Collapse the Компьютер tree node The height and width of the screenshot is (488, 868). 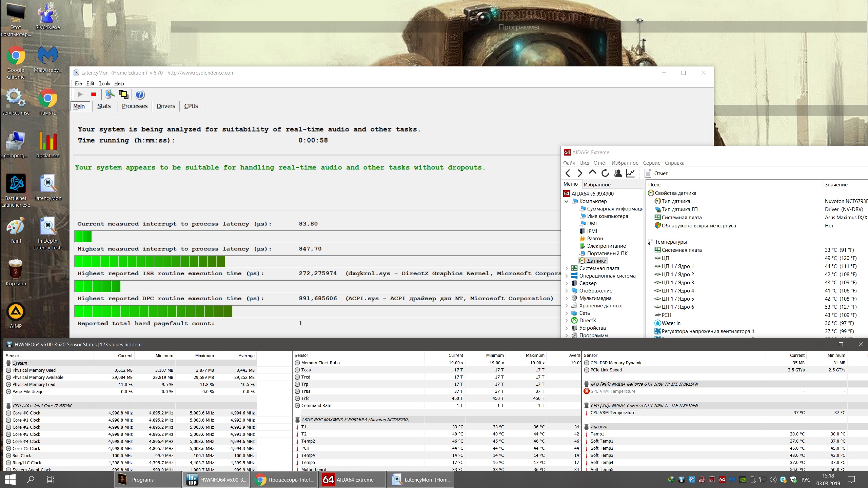(566, 201)
